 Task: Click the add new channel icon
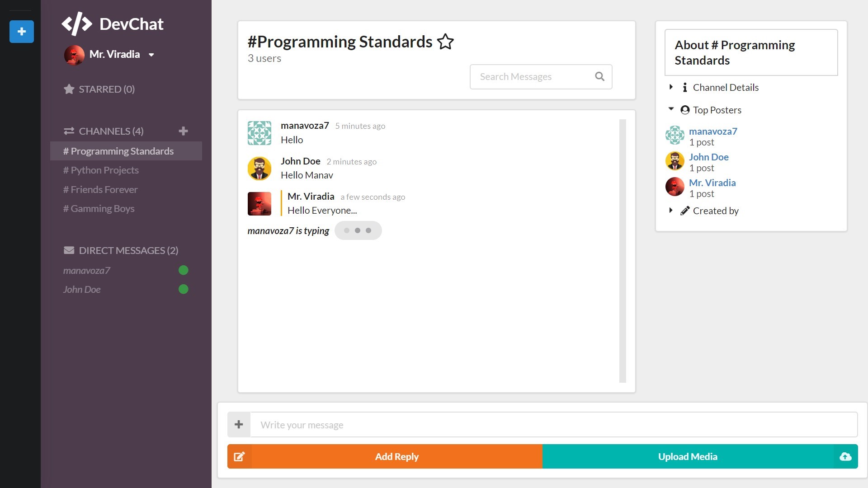point(184,131)
